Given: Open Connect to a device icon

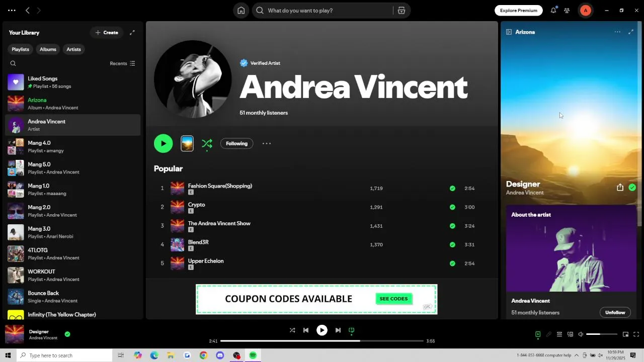Looking at the screenshot, I should [x=570, y=334].
